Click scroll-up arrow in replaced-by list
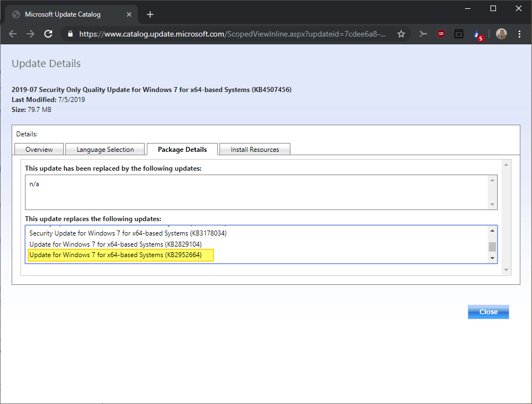Image resolution: width=532 pixels, height=404 pixels. tap(492, 180)
